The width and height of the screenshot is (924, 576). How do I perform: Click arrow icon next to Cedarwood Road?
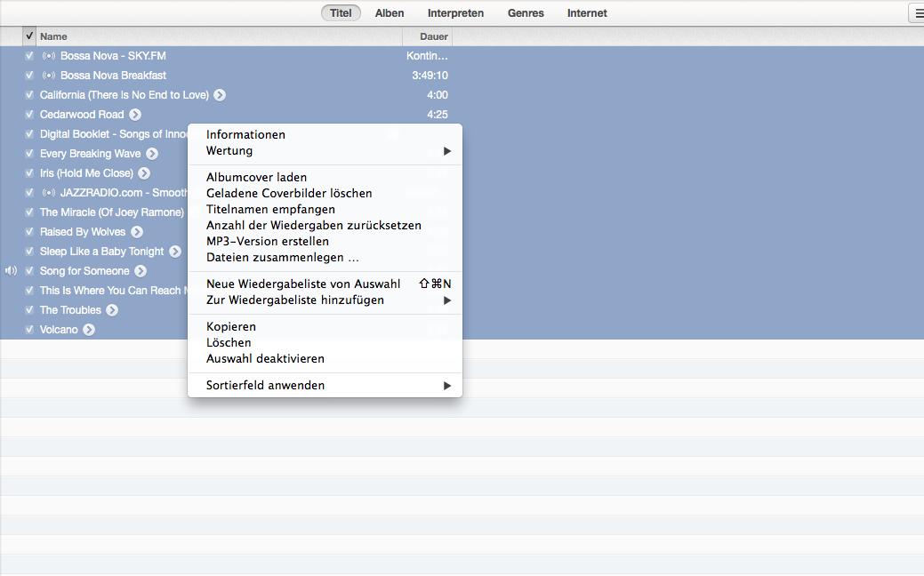point(135,115)
